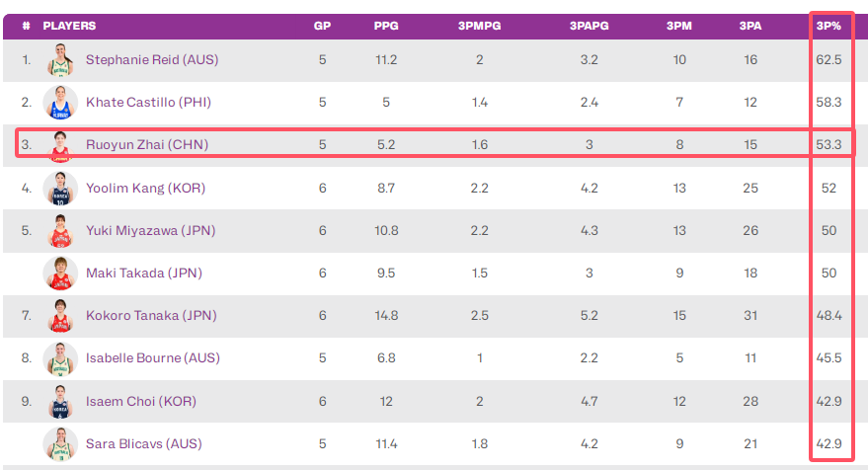Open the Sara Blicavs (AUS) player link
Viewport: 868px width, 470px height.
(x=144, y=444)
